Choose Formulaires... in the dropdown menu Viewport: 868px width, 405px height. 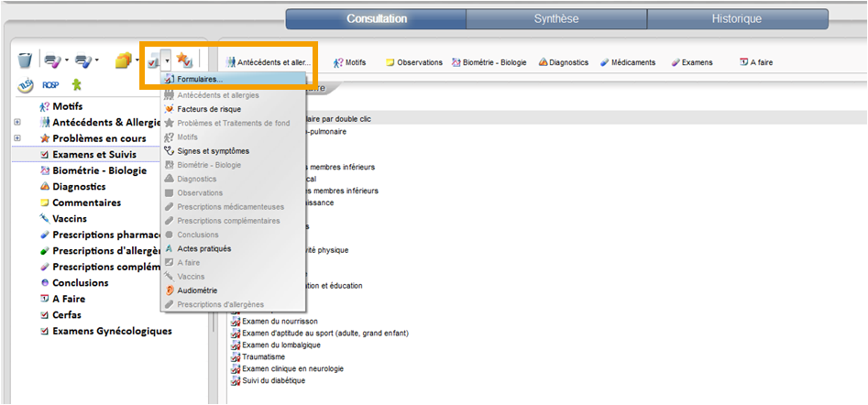233,80
